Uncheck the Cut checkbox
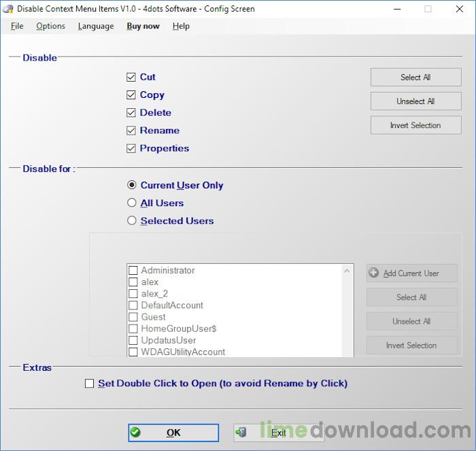This screenshot has width=476, height=451. click(131, 78)
